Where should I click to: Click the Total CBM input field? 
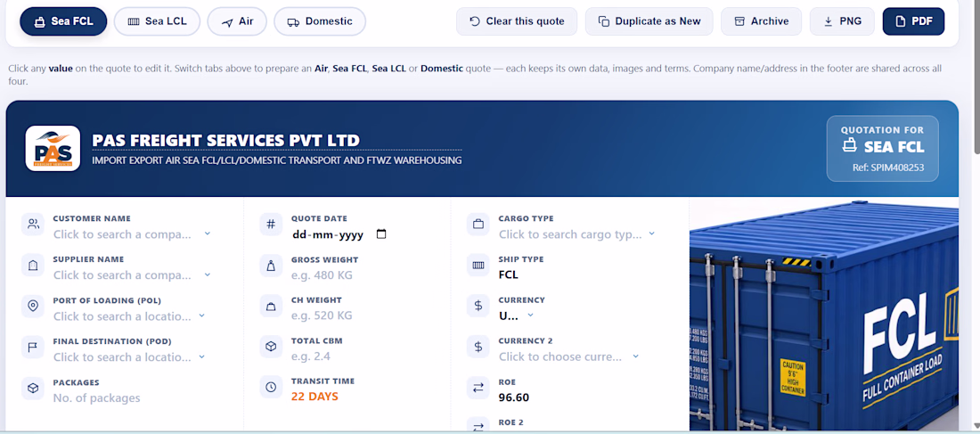click(x=311, y=356)
